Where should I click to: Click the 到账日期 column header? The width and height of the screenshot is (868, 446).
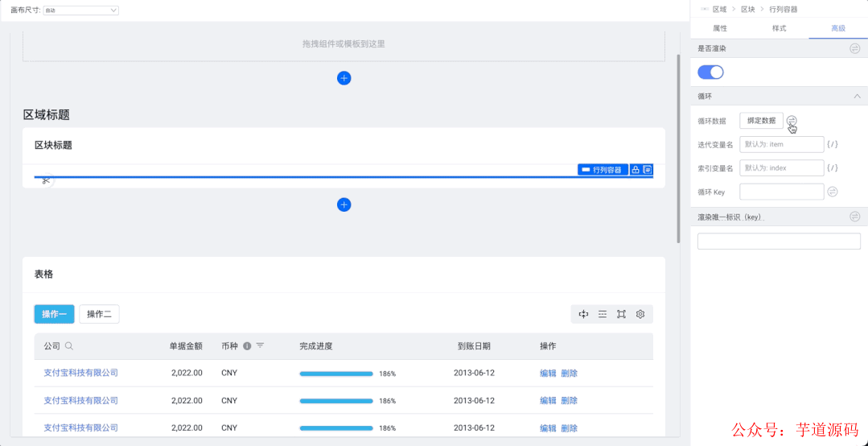click(474, 345)
